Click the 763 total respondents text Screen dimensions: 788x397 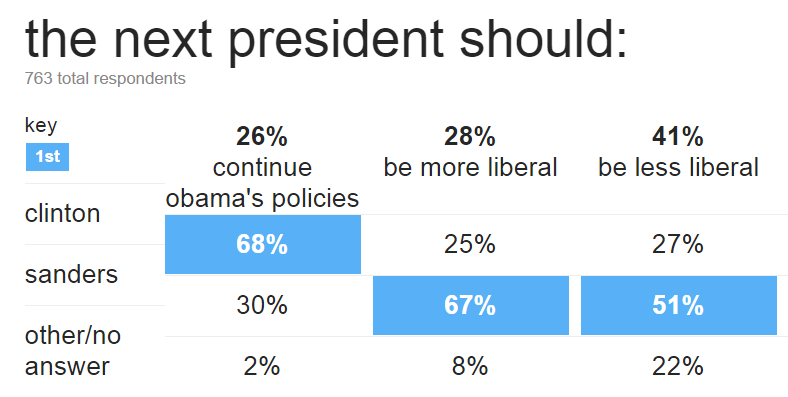pos(105,79)
